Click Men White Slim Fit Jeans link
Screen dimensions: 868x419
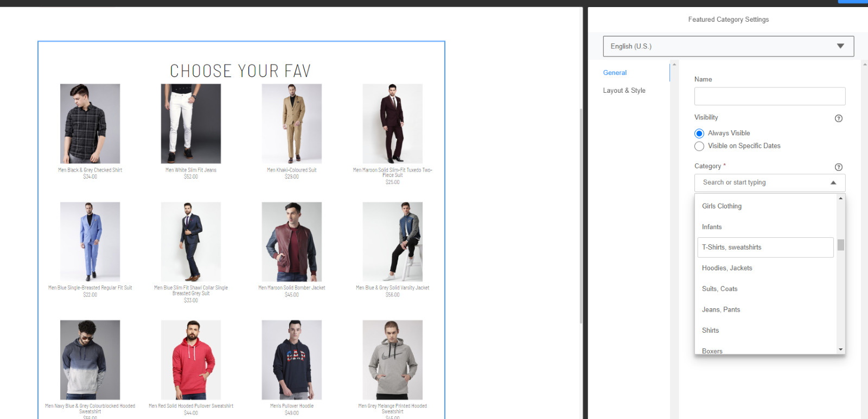tap(191, 170)
